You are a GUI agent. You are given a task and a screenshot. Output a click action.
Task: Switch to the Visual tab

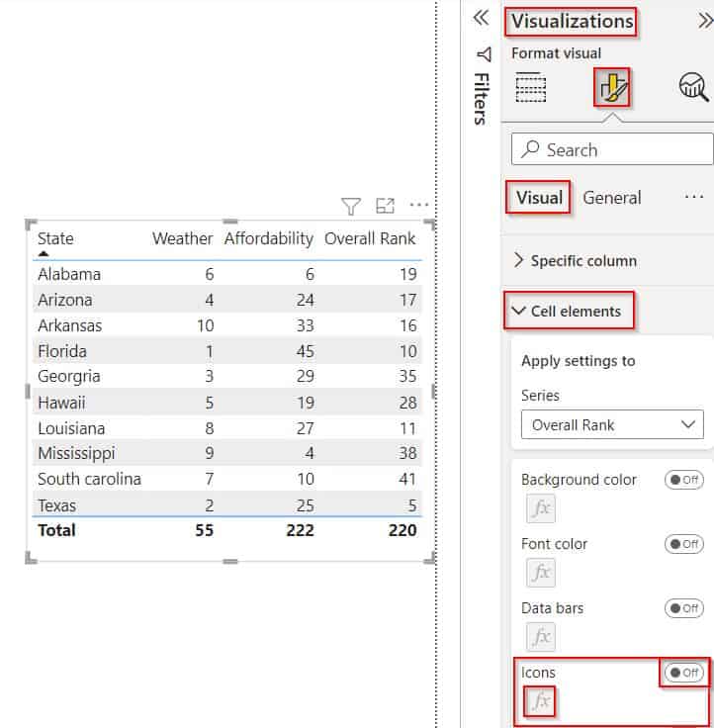(x=539, y=197)
